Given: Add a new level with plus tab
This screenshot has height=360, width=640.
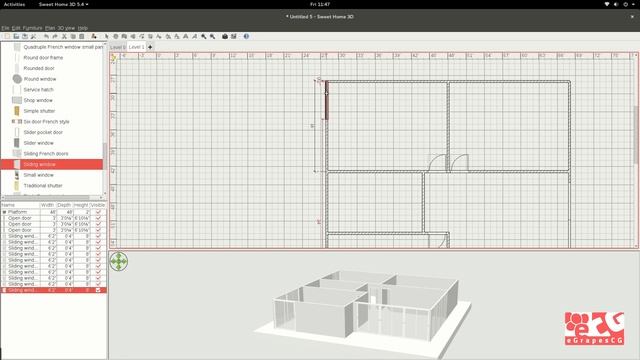Looking at the screenshot, I should pyautogui.click(x=150, y=47).
